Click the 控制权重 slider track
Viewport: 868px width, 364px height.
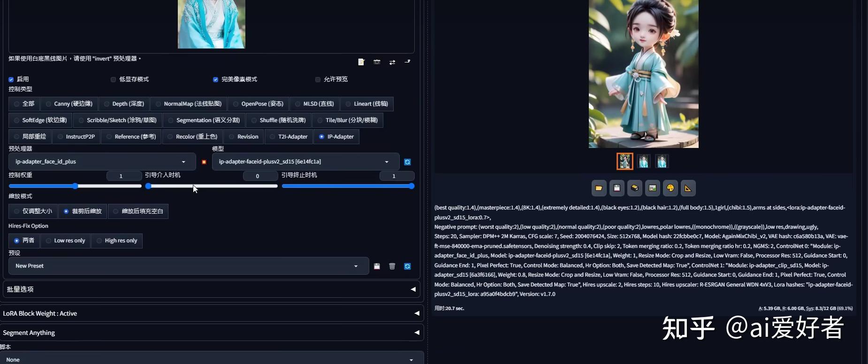click(x=75, y=186)
